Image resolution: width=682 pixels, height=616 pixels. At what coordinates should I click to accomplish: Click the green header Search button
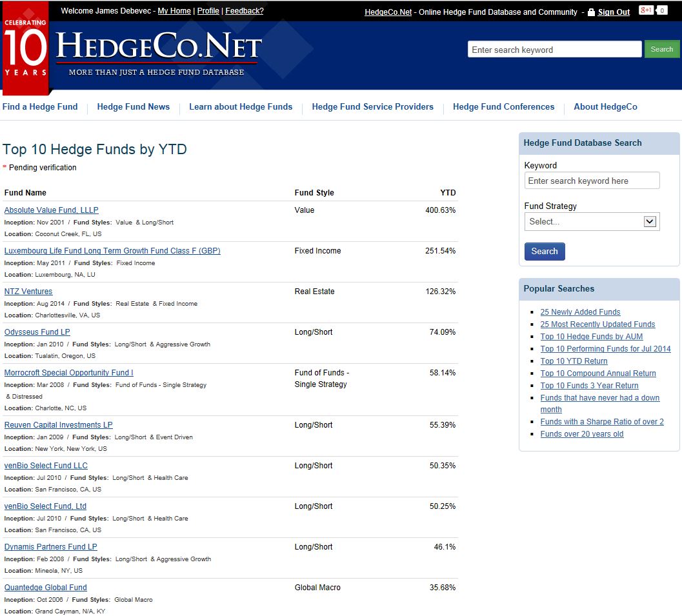(661, 49)
